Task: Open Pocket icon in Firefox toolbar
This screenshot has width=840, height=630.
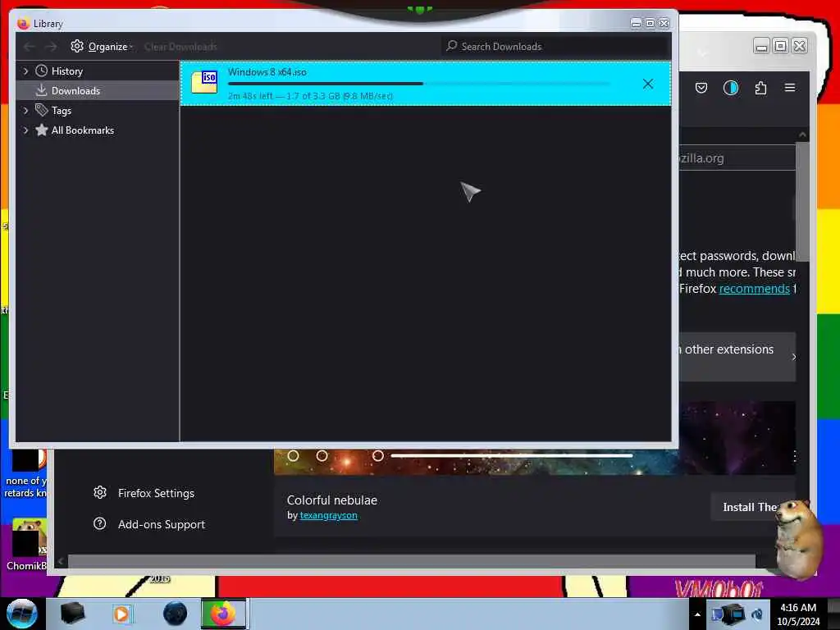Action: 701,88
